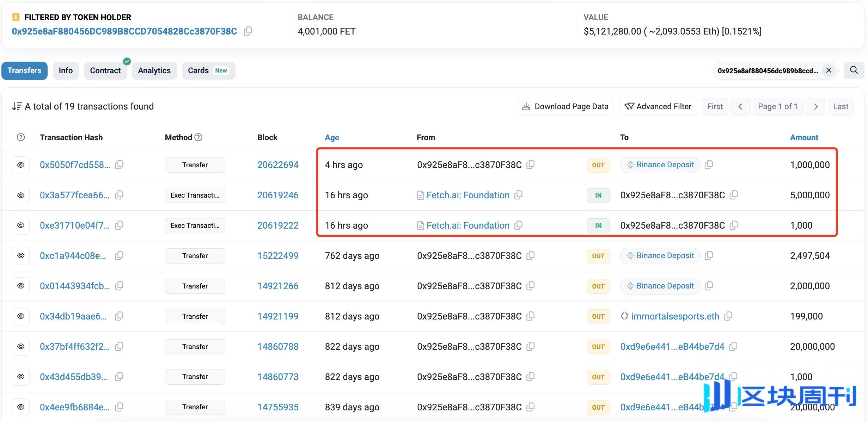Toggle eye preview for 0xe31710e04f7
Screen dimensions: 868x422
(x=21, y=225)
